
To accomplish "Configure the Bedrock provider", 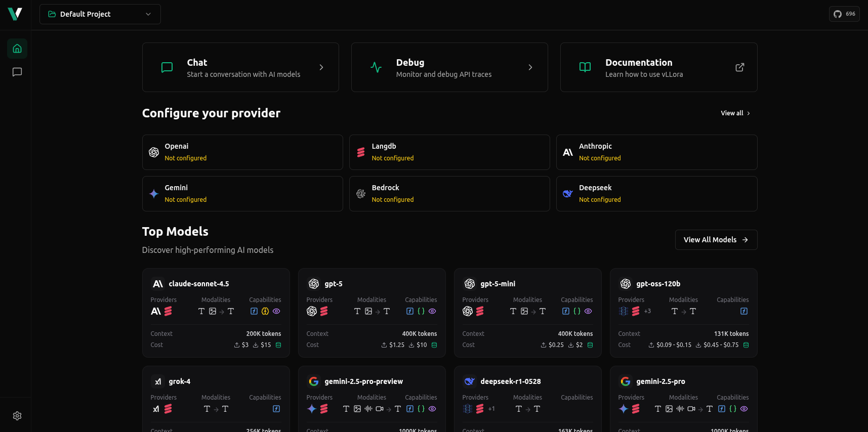I will [x=449, y=194].
